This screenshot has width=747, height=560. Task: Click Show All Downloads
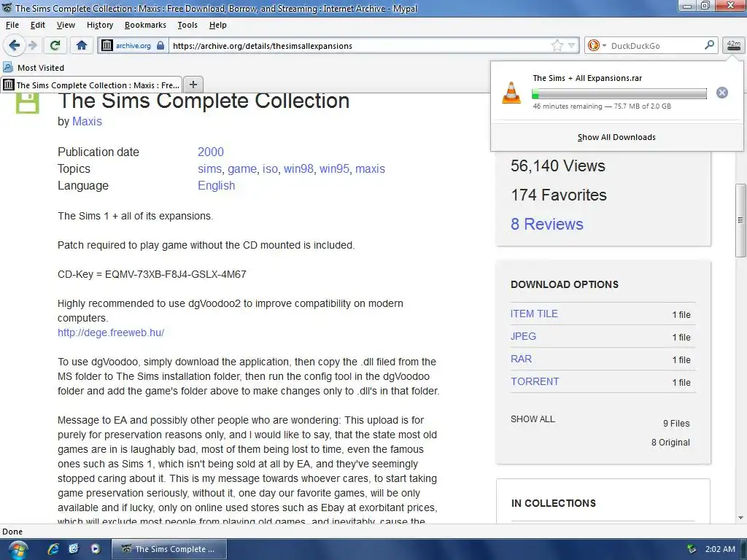(x=616, y=137)
